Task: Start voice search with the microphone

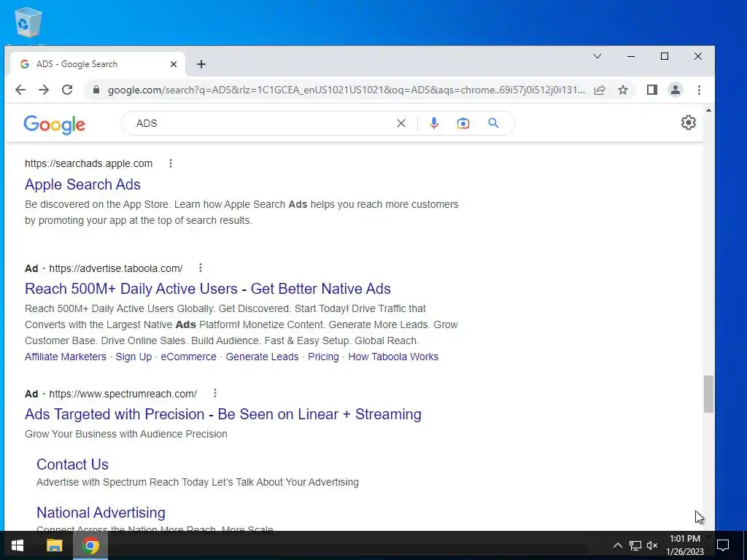Action: 433,123
